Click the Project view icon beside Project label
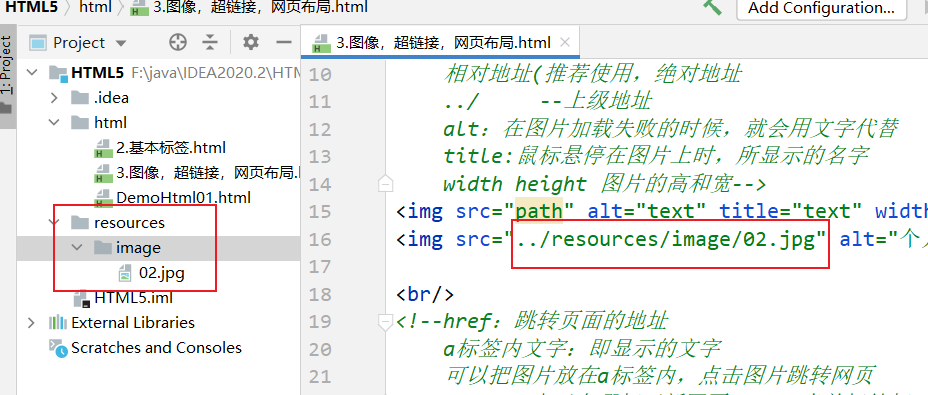Screen dimensions: 928x395 [38, 43]
